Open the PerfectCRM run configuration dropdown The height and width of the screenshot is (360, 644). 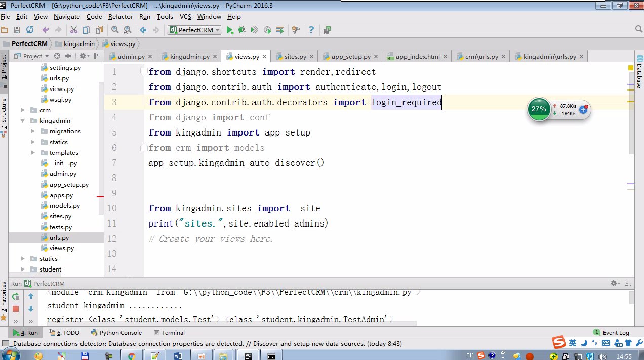pos(194,30)
